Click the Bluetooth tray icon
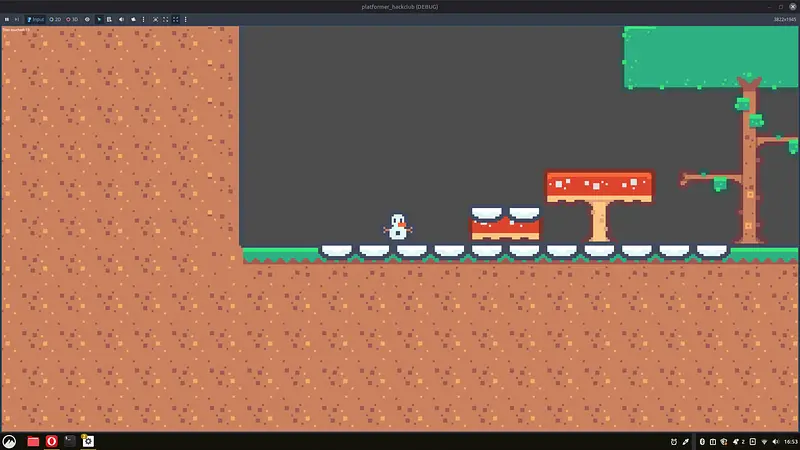 (x=702, y=441)
